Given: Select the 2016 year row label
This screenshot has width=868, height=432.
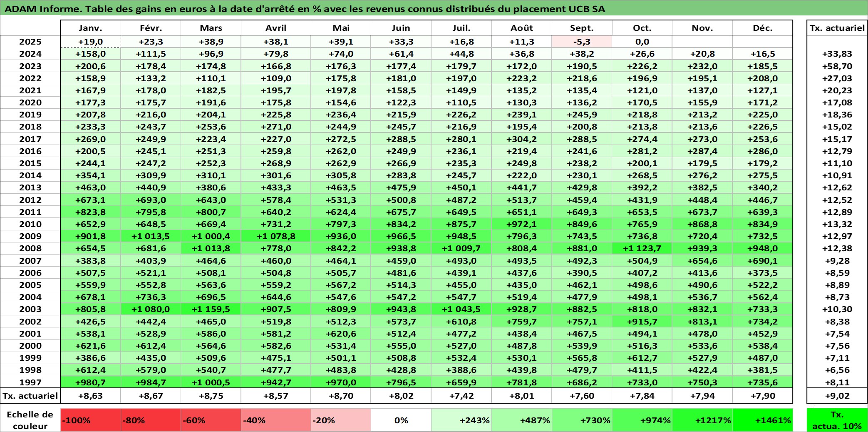Looking at the screenshot, I should tap(30, 151).
